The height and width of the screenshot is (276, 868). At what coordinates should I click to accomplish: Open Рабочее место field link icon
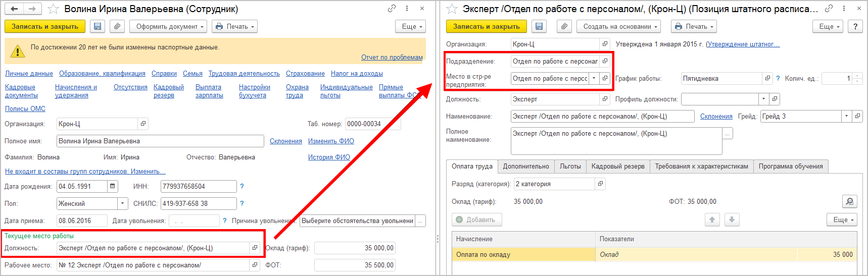click(255, 265)
